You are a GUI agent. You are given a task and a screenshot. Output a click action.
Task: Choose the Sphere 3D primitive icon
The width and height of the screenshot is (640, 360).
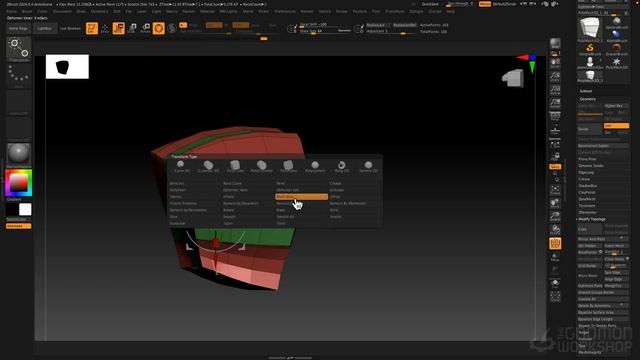point(368,166)
